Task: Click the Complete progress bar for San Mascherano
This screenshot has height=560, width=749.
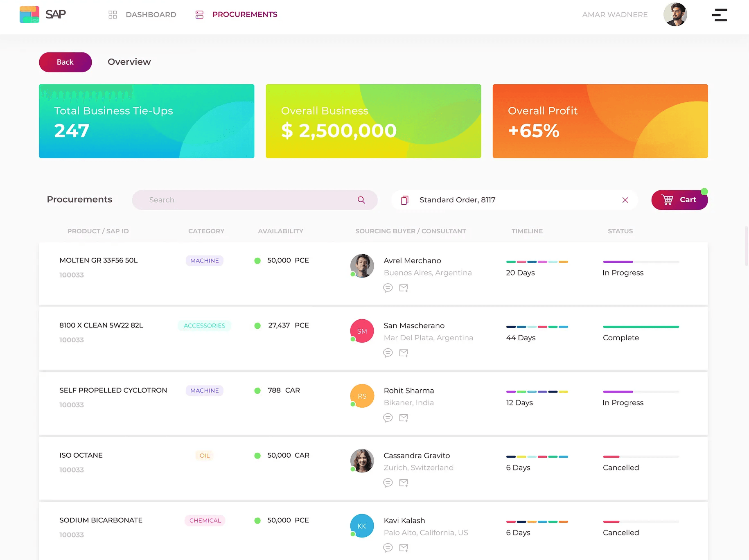Action: 641,327
